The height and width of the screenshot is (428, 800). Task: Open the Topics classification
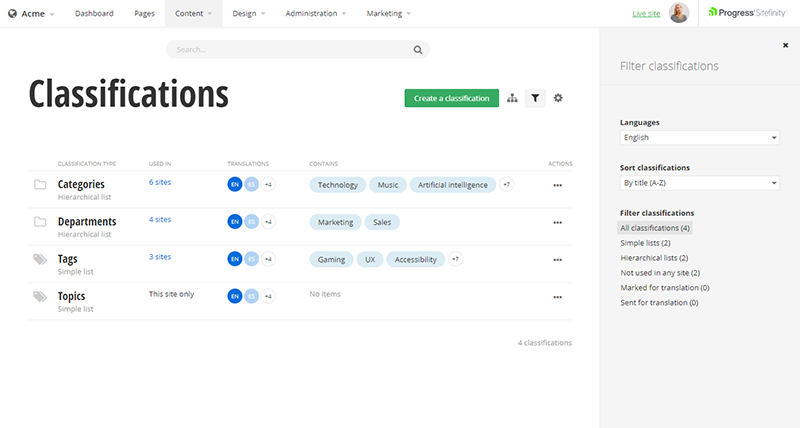click(71, 296)
